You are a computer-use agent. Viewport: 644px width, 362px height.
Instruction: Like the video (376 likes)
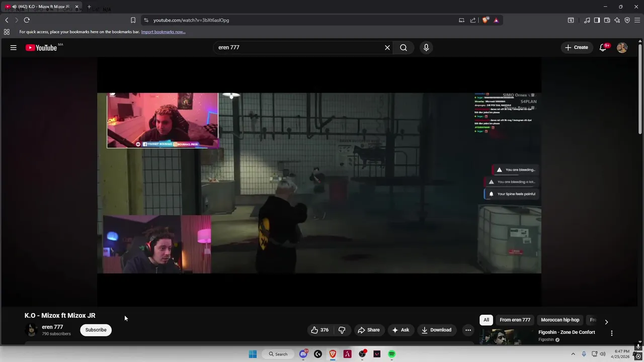pyautogui.click(x=319, y=330)
